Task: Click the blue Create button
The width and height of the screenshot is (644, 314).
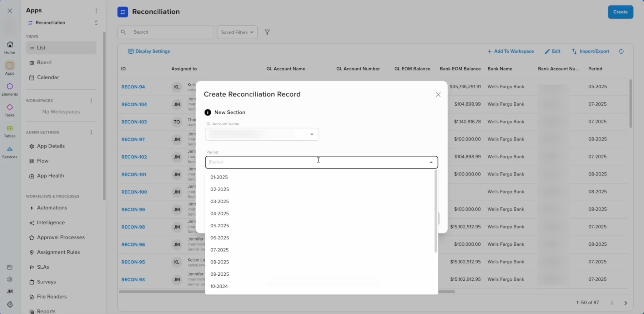Action: click(620, 12)
